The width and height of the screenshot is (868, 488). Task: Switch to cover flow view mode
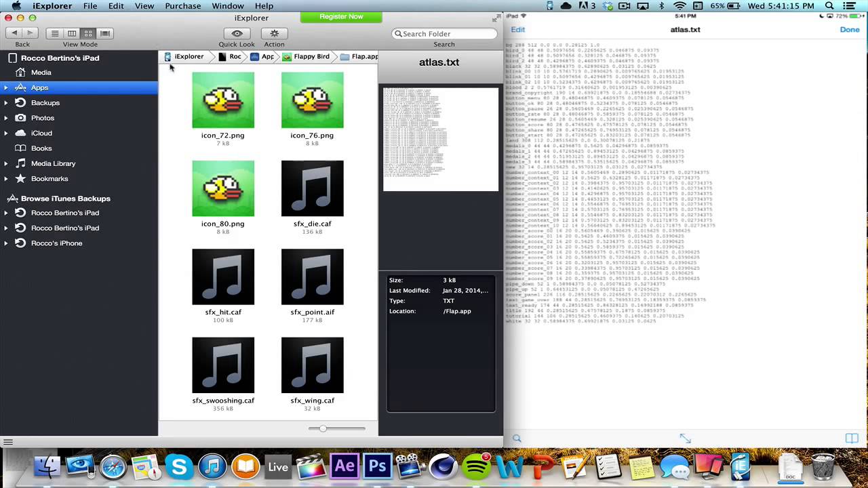[105, 33]
